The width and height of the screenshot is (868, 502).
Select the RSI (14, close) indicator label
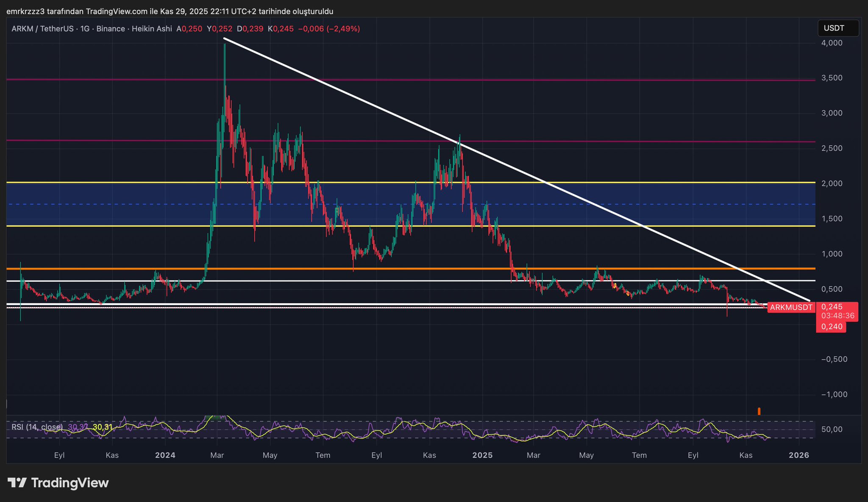coord(37,427)
